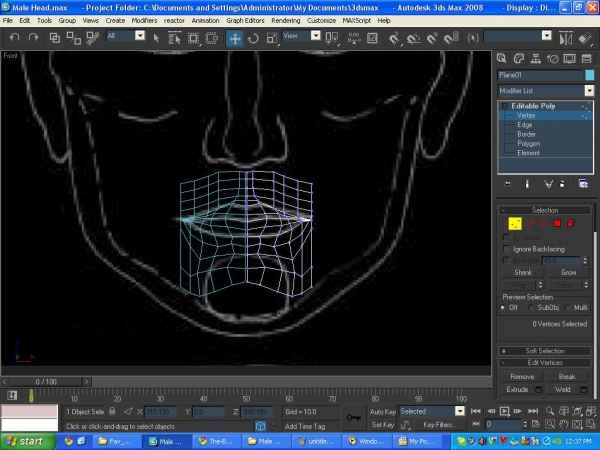Click the Redo arrow icon
Viewport: 600px width, 450px height.
click(34, 38)
